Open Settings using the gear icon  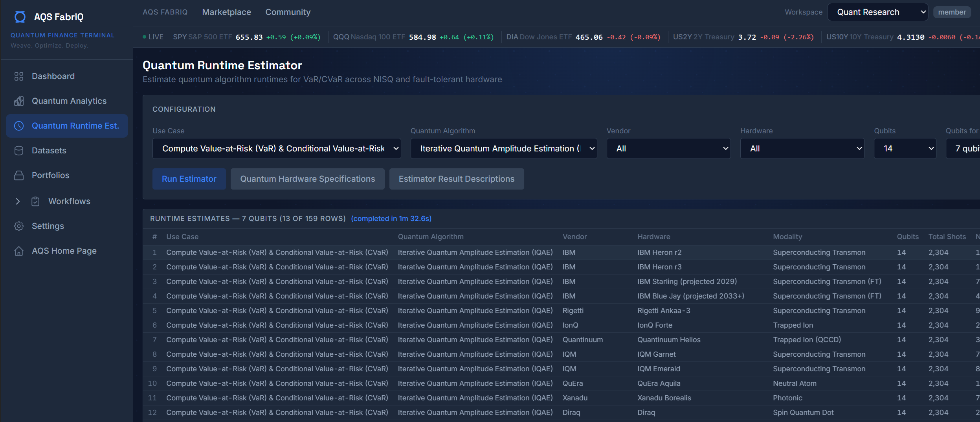(19, 226)
